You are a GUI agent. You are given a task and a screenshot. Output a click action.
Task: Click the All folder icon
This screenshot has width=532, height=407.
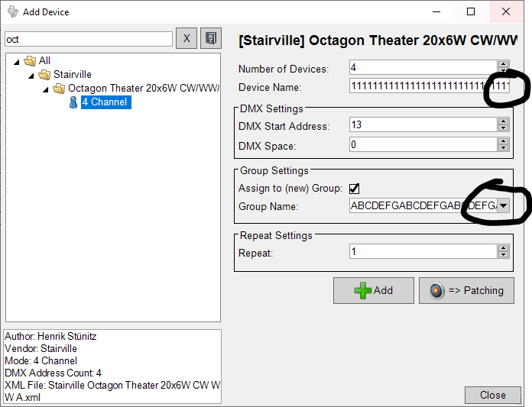click(x=30, y=61)
